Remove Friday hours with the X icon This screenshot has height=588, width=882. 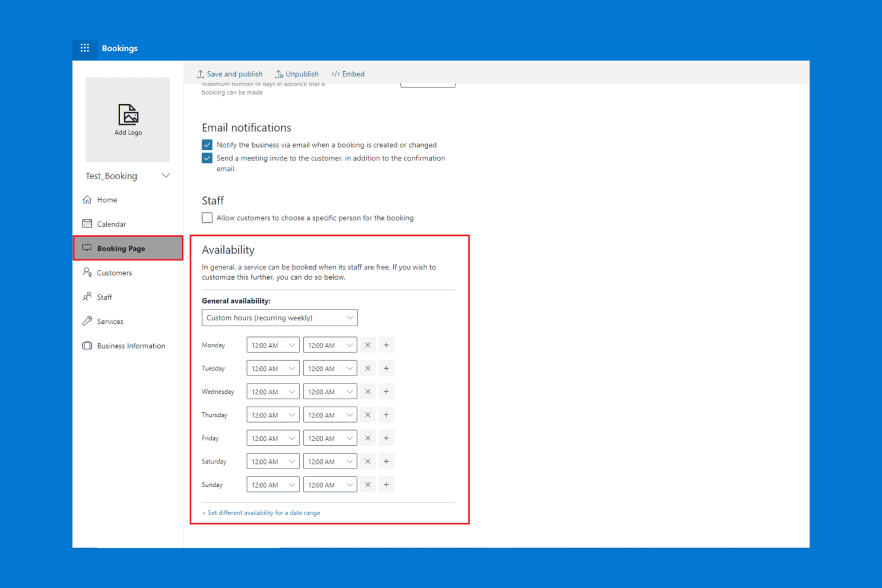click(x=367, y=438)
